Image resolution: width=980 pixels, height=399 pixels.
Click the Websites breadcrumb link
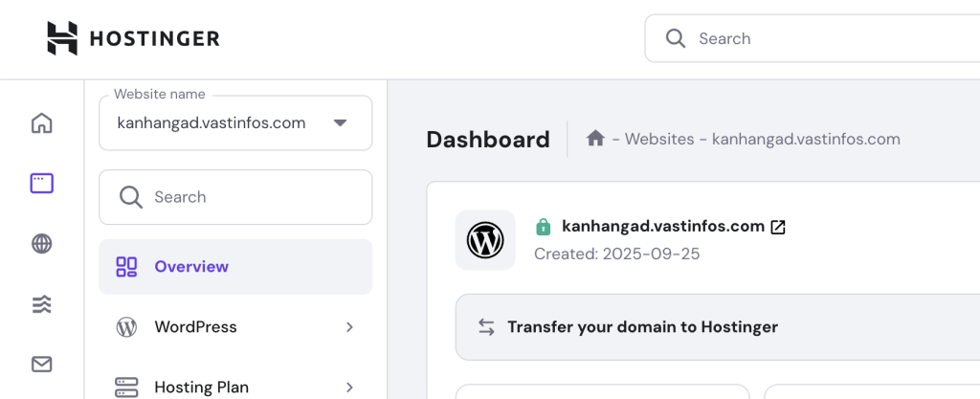(x=659, y=139)
